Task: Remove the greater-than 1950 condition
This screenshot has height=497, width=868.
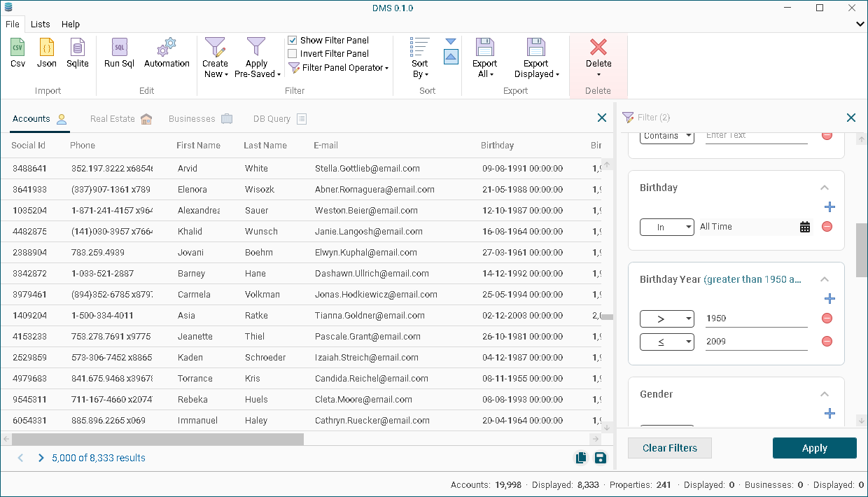Action: [827, 318]
